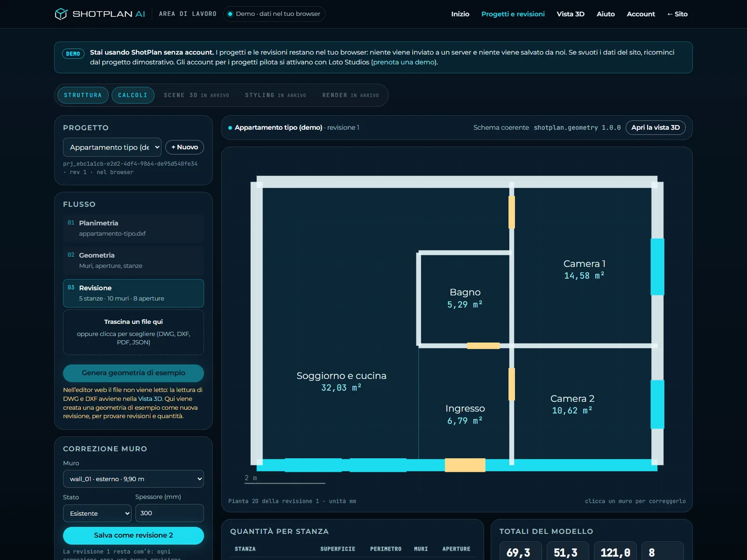Select the Camera 2 room label
This screenshot has width=747, height=560.
[x=572, y=404]
